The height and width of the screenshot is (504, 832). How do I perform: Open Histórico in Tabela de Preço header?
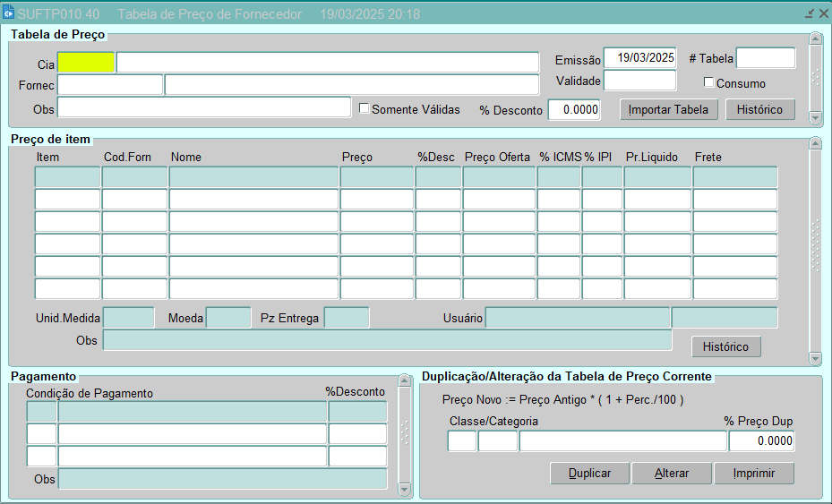click(759, 109)
